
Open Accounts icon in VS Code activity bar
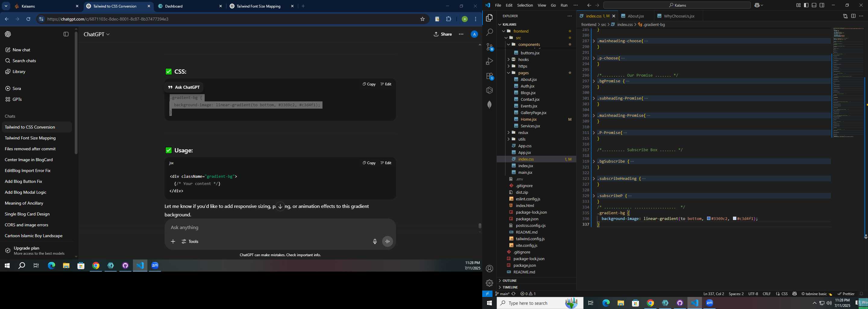point(489,269)
